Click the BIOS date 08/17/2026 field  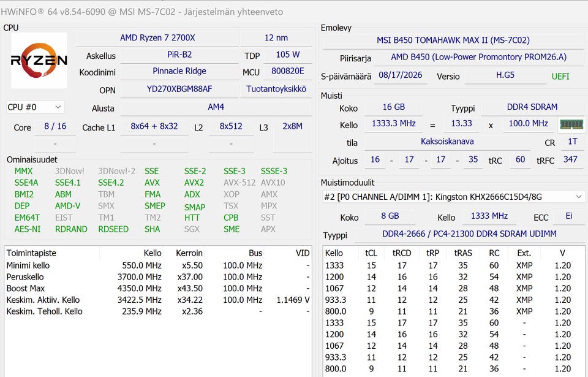[400, 75]
